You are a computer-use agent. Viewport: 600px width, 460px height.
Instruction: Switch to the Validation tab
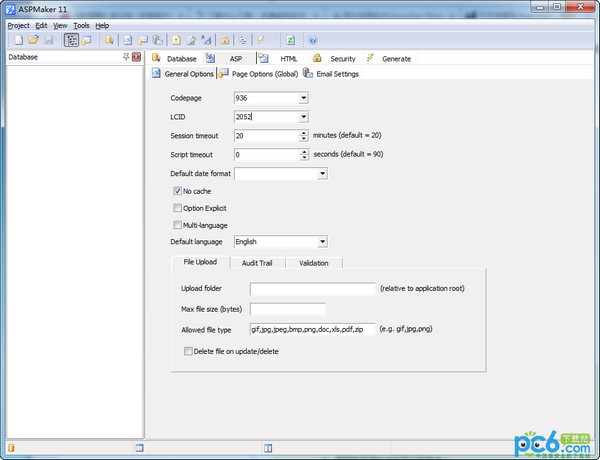click(314, 263)
